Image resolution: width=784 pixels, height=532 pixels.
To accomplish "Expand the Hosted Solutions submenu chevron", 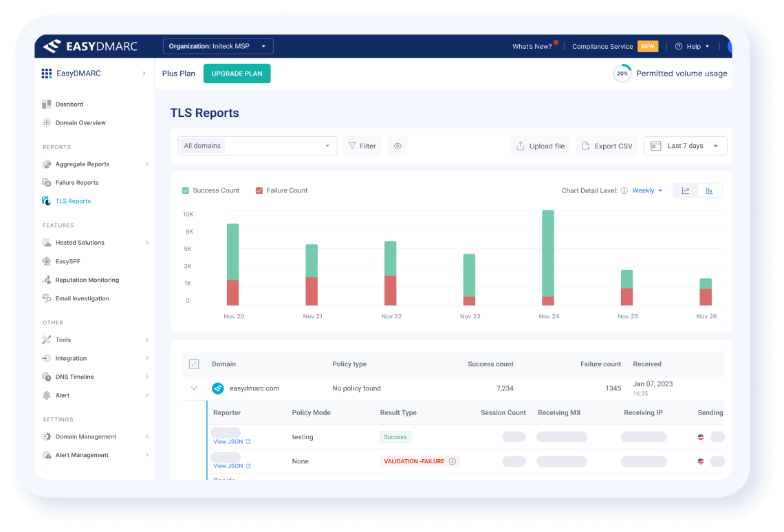I will (x=147, y=242).
